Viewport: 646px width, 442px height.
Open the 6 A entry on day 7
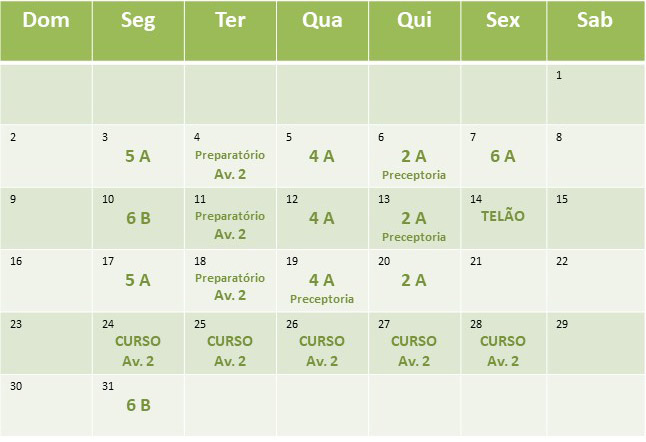pyautogui.click(x=503, y=156)
